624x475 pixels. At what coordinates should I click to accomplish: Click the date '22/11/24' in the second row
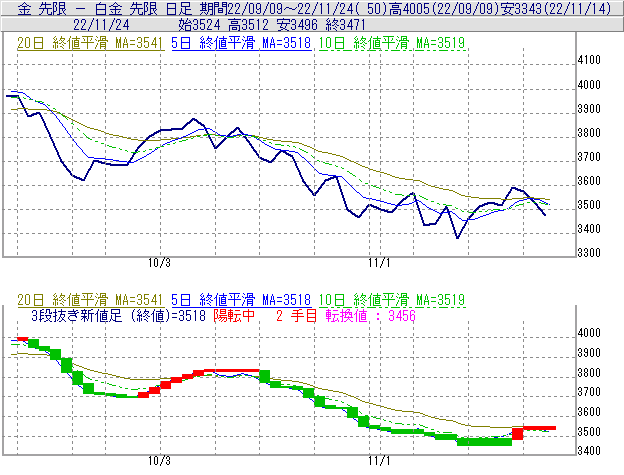[101, 25]
